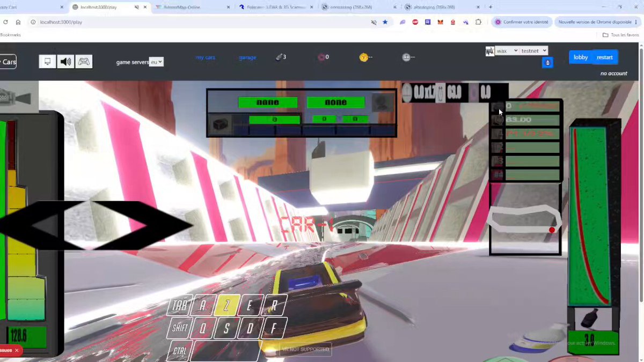Click the on-screen CTRL key
The height and width of the screenshot is (362, 644).
point(179,351)
